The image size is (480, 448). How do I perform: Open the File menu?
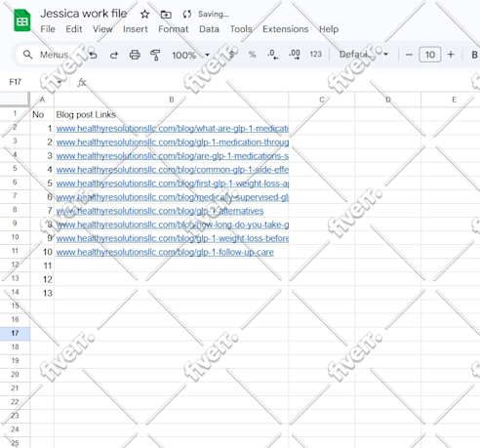tap(48, 29)
